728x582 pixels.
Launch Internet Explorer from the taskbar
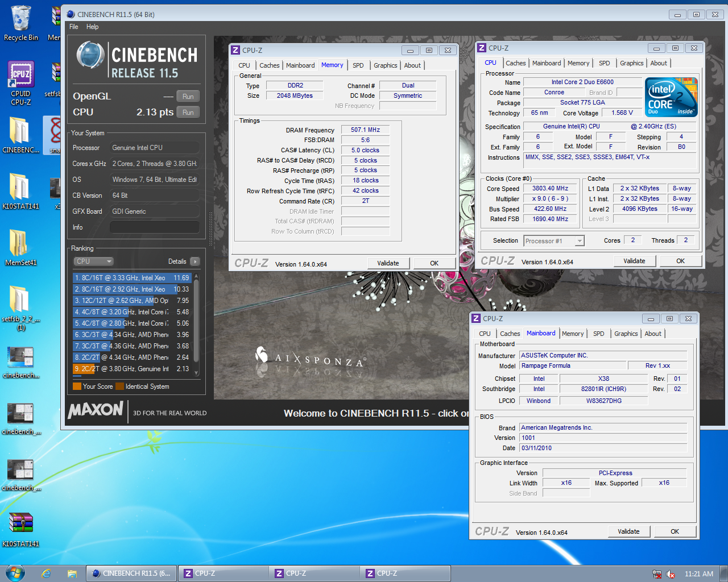[46, 573]
